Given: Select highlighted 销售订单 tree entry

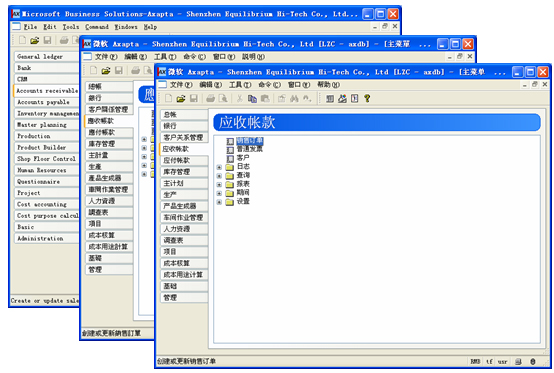Looking at the screenshot, I should click(x=250, y=141).
